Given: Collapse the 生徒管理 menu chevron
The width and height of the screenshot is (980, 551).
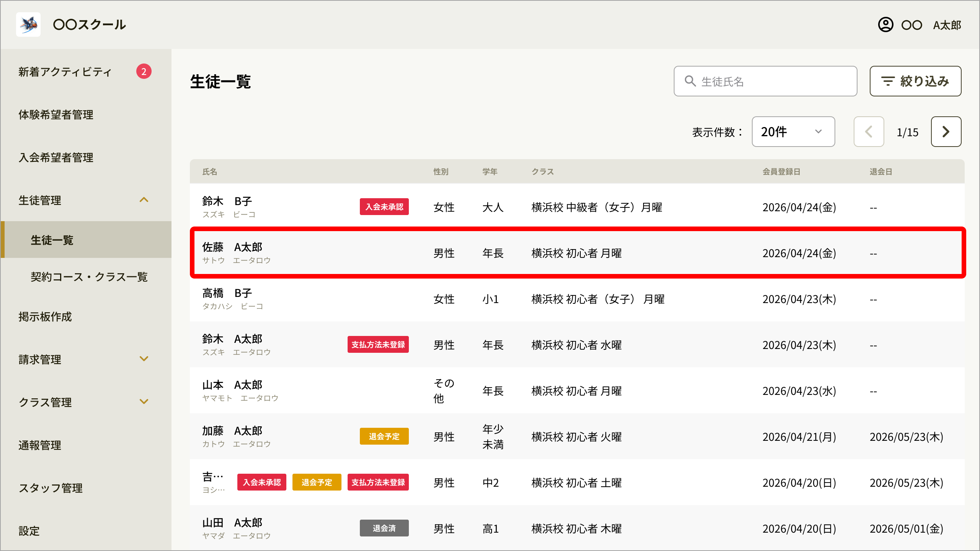Looking at the screenshot, I should (144, 200).
